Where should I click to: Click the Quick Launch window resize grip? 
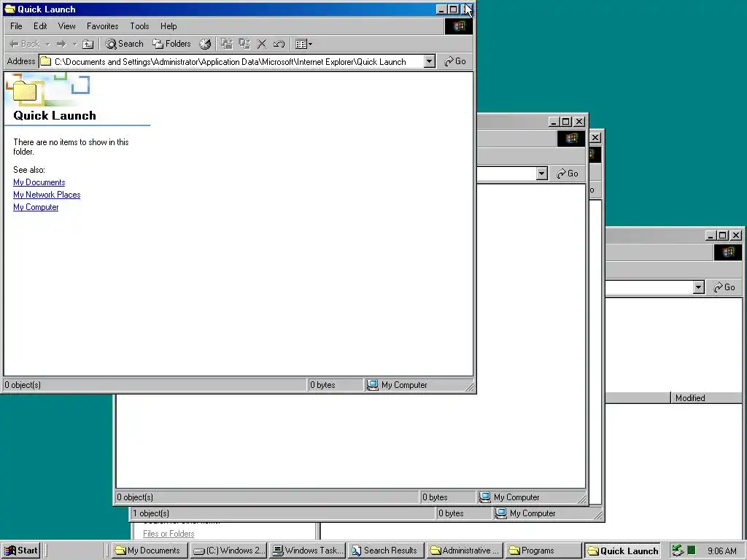click(470, 386)
